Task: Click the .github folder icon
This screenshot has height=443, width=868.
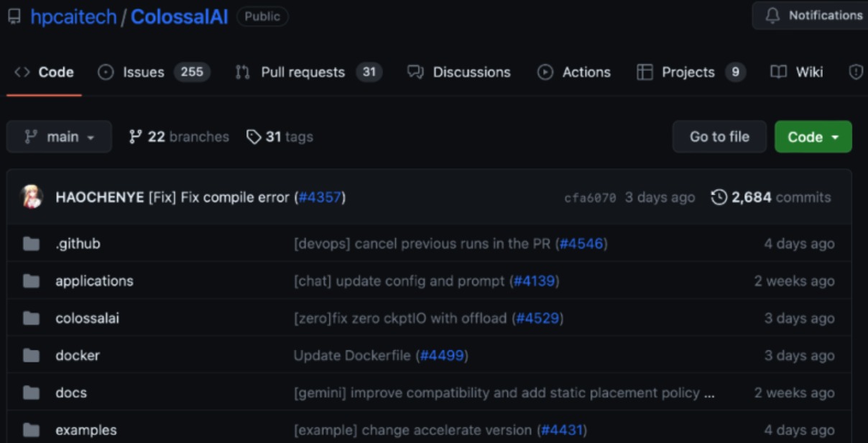Action: pos(31,244)
